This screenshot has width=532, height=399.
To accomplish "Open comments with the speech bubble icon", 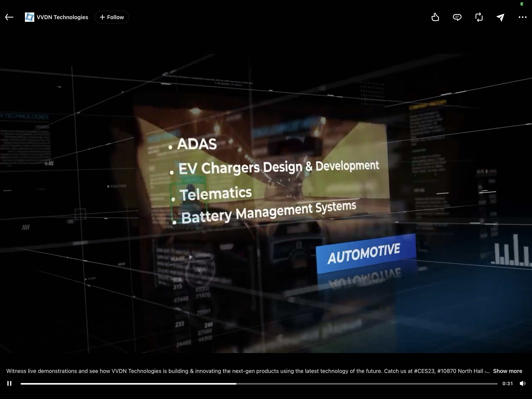I will [457, 17].
